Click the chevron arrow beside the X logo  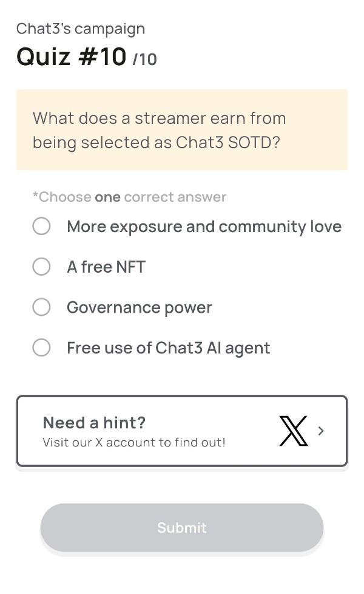[x=321, y=431]
